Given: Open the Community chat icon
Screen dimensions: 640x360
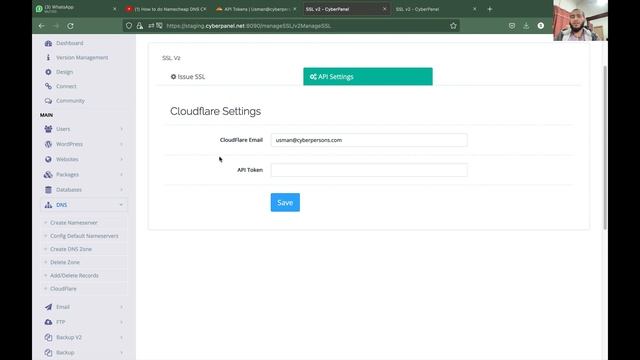Looking at the screenshot, I should click(48, 101).
